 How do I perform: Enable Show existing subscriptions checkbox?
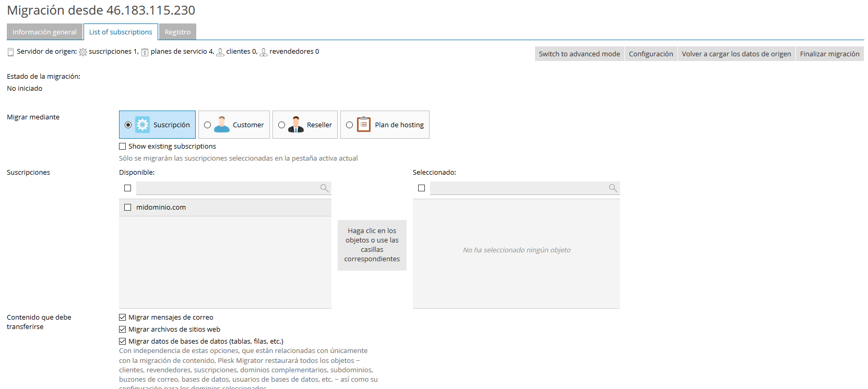pyautogui.click(x=123, y=147)
